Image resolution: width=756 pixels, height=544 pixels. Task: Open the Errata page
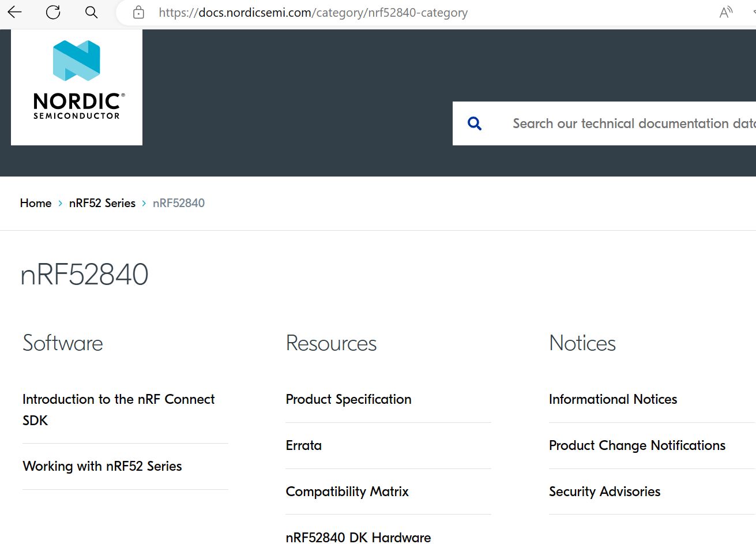(304, 445)
